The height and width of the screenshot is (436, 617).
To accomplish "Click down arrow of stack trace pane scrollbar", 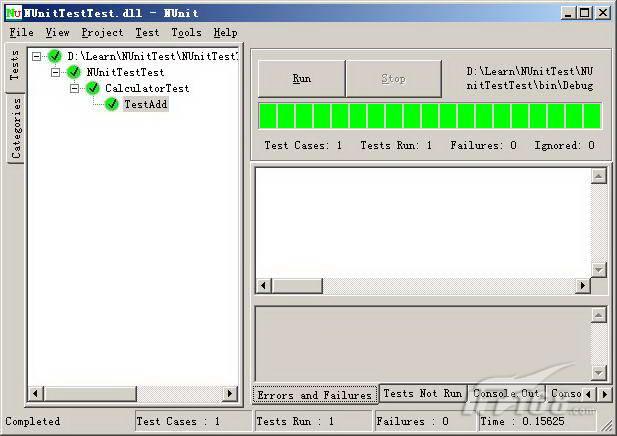I will coord(599,372).
